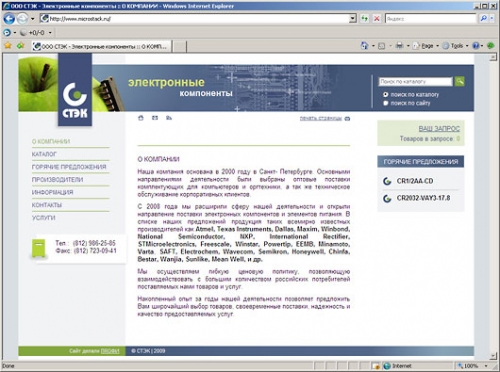Click the +0/-0 counter toolbar item
Image resolution: width=500 pixels, height=372 pixels.
click(32, 33)
